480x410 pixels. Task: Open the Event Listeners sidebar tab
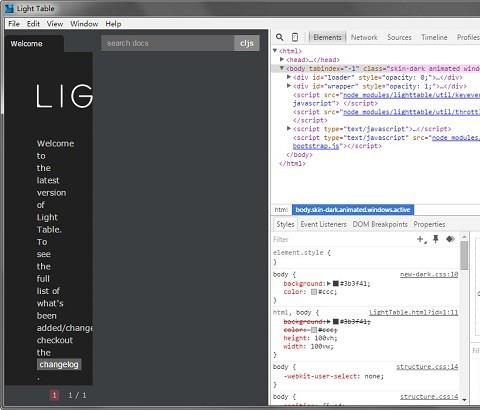323,224
